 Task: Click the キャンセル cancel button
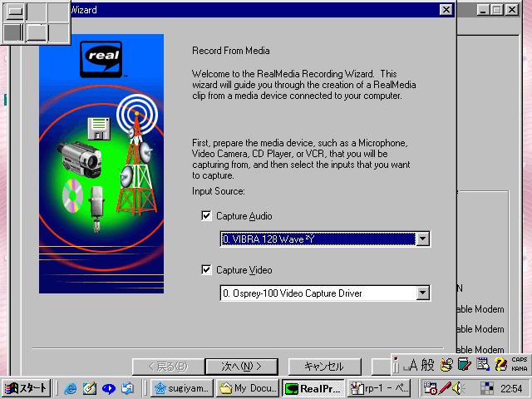[x=324, y=367]
